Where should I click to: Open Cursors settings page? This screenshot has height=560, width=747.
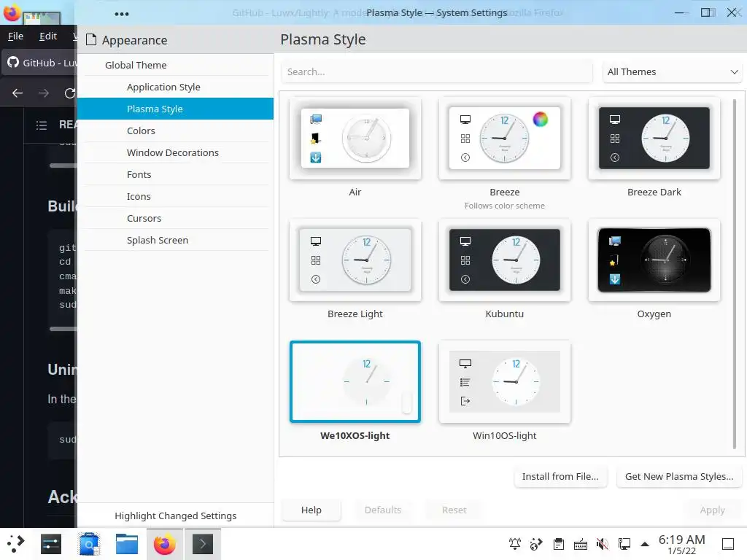click(x=175, y=219)
